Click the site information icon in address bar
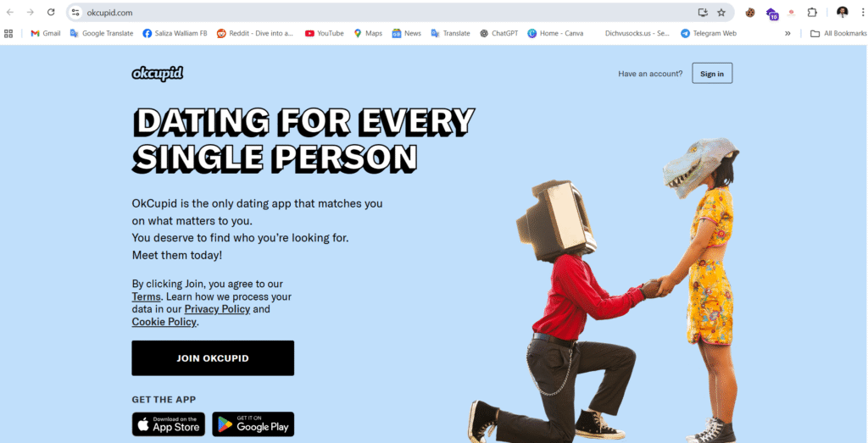Screen dimensions: 868x443 [x=75, y=12]
